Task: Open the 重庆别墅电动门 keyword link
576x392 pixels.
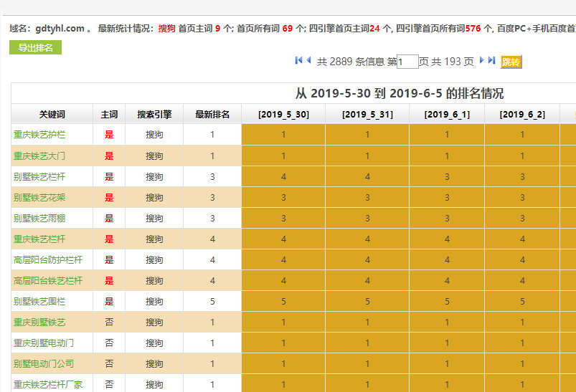Action: point(44,343)
